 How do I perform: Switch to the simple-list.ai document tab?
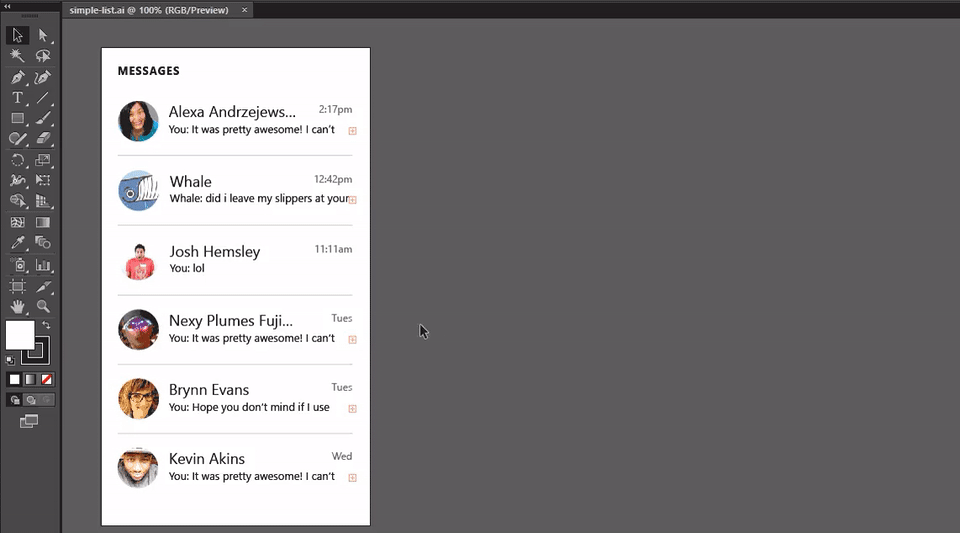coord(149,10)
